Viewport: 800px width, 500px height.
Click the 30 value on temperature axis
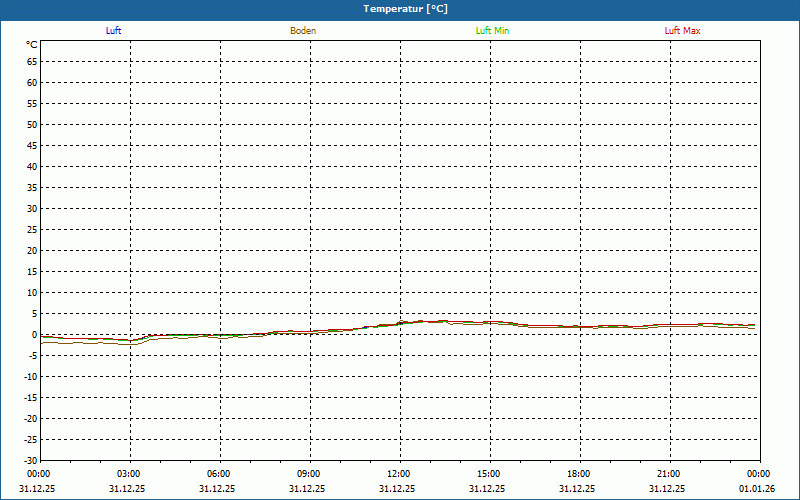pos(32,209)
